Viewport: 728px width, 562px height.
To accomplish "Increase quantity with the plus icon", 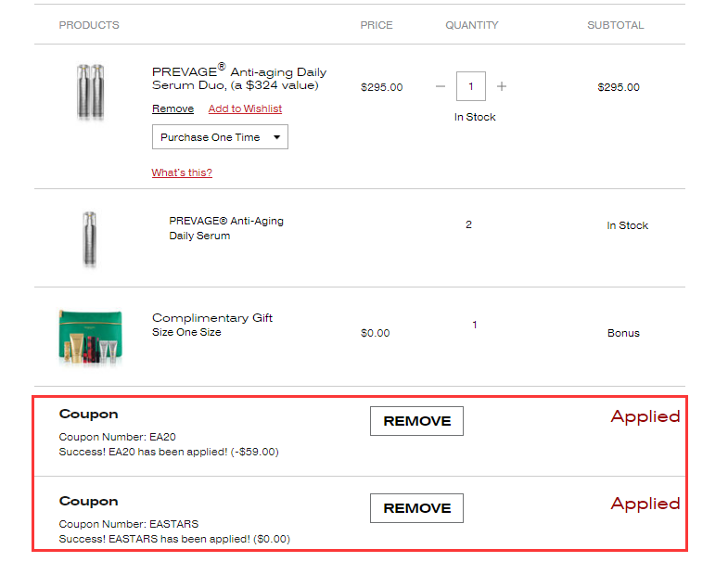I will (502, 87).
